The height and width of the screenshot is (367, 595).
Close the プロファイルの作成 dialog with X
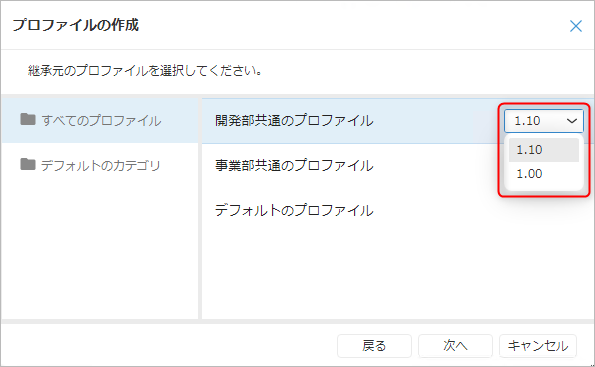[576, 26]
